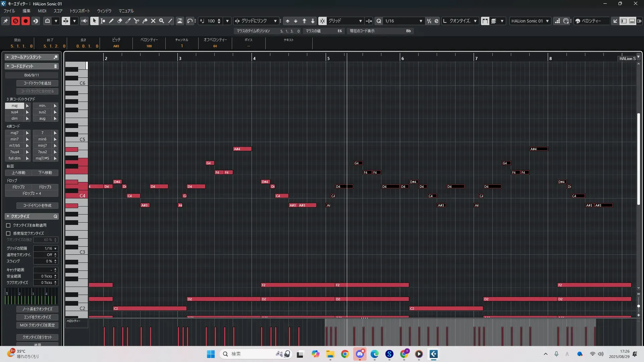Select the Zoom magnifier tool
644x362 pixels.
(162, 21)
